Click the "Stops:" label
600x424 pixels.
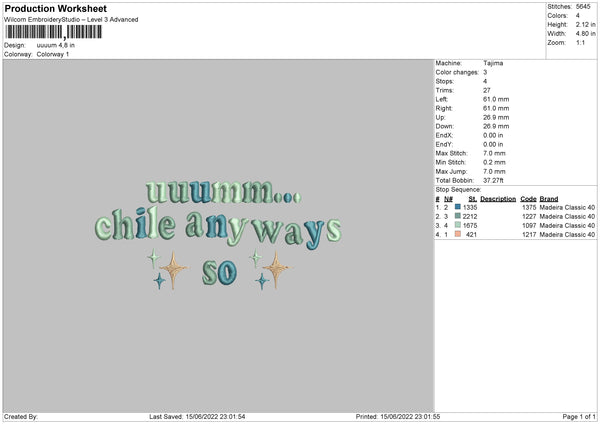click(445, 81)
